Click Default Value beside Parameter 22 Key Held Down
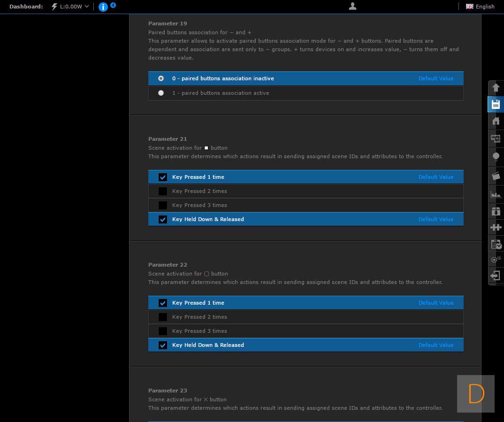Image resolution: width=504 pixels, height=422 pixels. 436,345
